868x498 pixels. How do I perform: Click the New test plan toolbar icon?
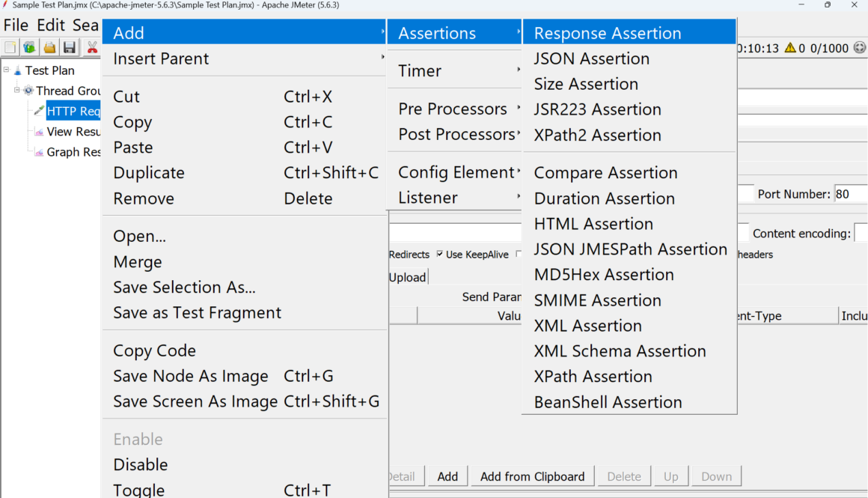click(10, 48)
